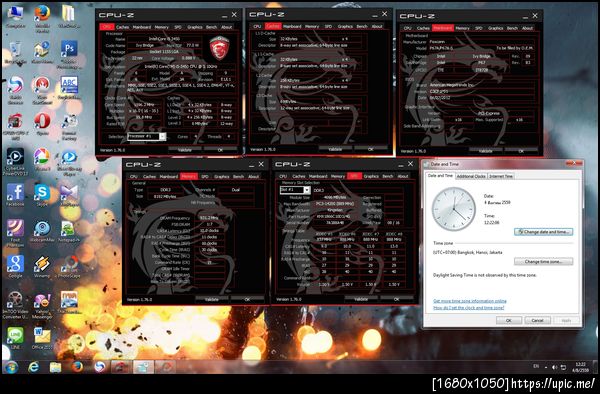The image size is (600, 394).
Task: Switch to Caches tab in the CPU-tab window
Action: tap(122, 27)
